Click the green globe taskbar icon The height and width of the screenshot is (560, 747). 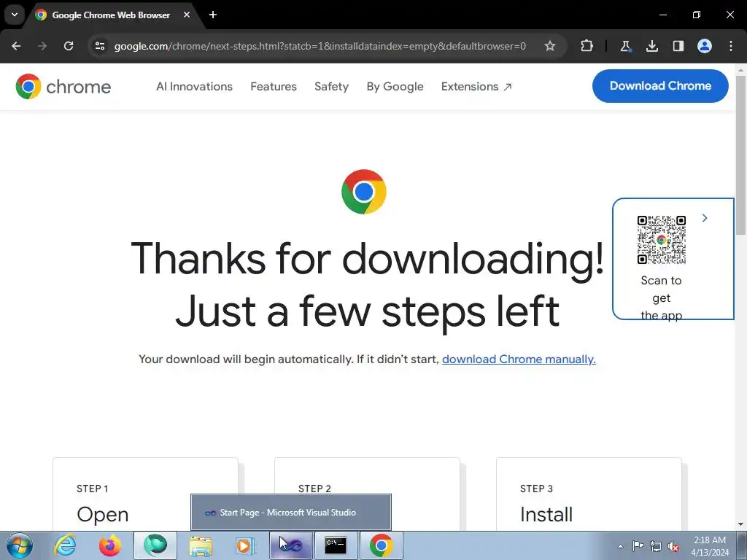(155, 545)
